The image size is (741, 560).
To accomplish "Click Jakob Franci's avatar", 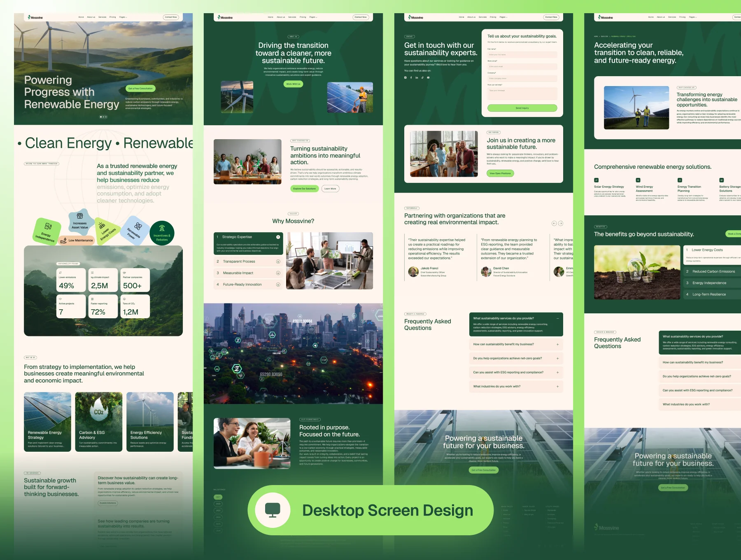I will tap(413, 272).
